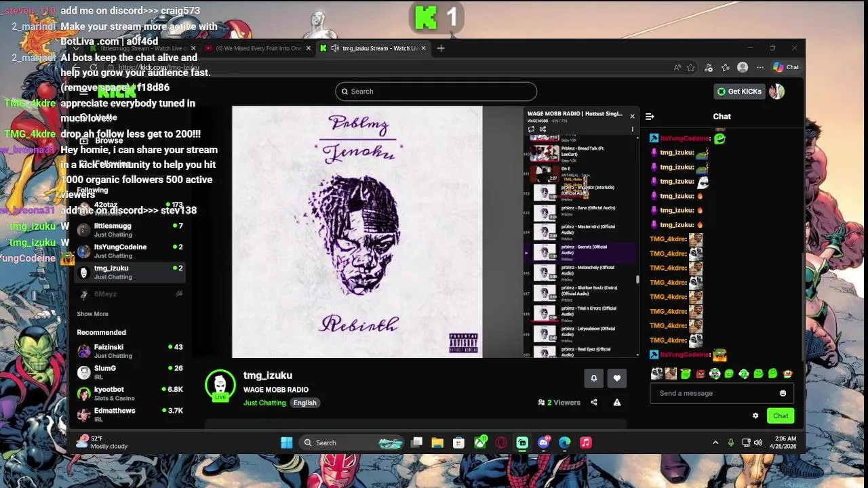This screenshot has height=488, width=868.
Task: Open ItsYungCodeine channel in sidebar
Action: pos(130,251)
